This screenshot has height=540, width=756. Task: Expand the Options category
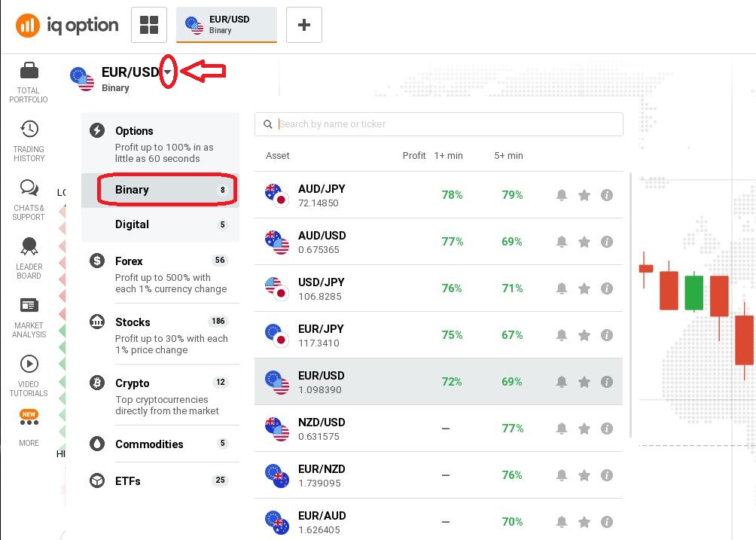click(160, 143)
